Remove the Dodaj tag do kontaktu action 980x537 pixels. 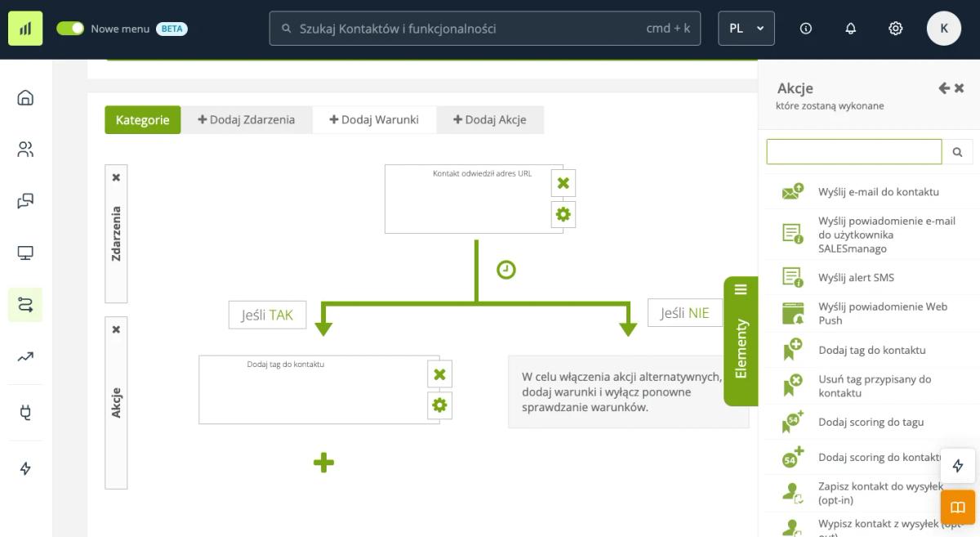click(x=439, y=374)
